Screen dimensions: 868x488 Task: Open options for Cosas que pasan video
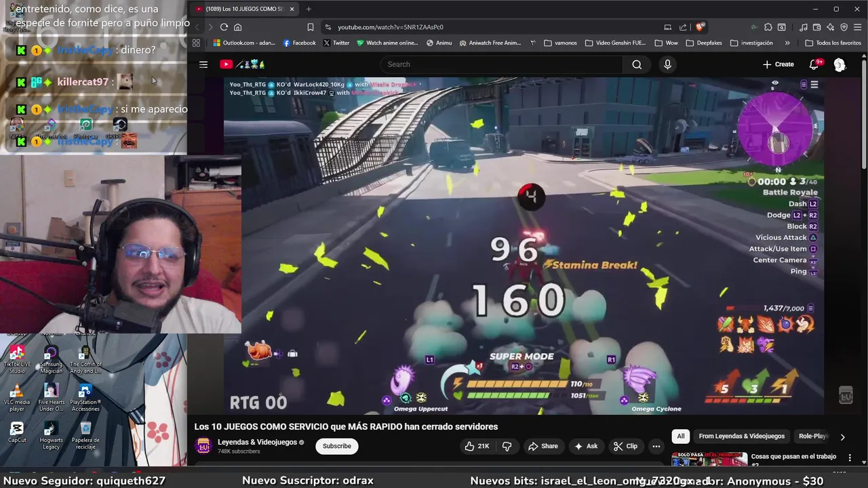[x=850, y=458]
